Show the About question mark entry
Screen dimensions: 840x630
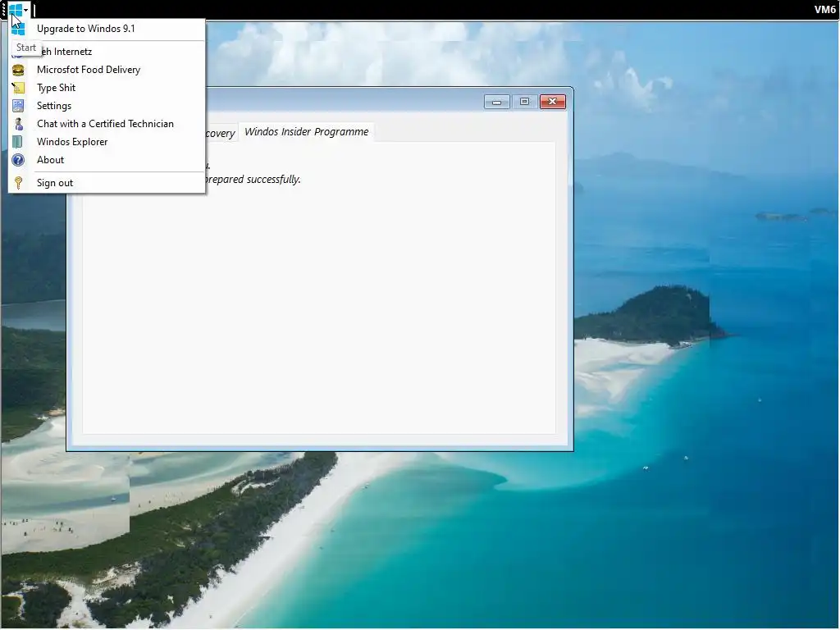tap(107, 160)
